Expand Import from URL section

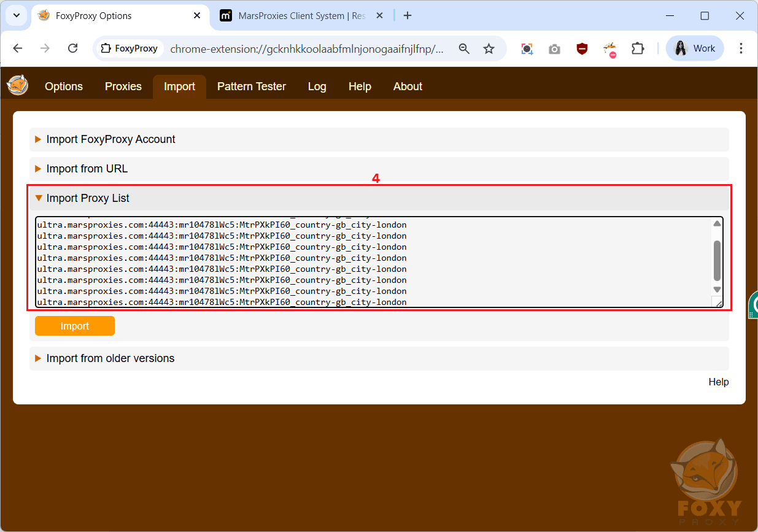[87, 169]
